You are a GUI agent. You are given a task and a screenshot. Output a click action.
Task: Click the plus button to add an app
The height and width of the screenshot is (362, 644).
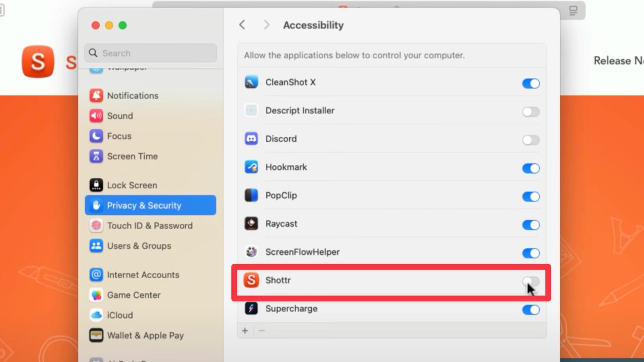245,330
